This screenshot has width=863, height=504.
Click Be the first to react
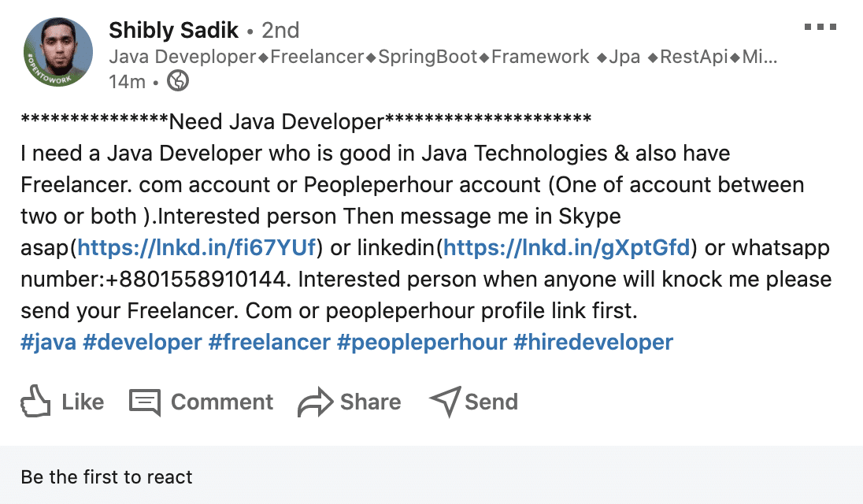click(x=106, y=476)
